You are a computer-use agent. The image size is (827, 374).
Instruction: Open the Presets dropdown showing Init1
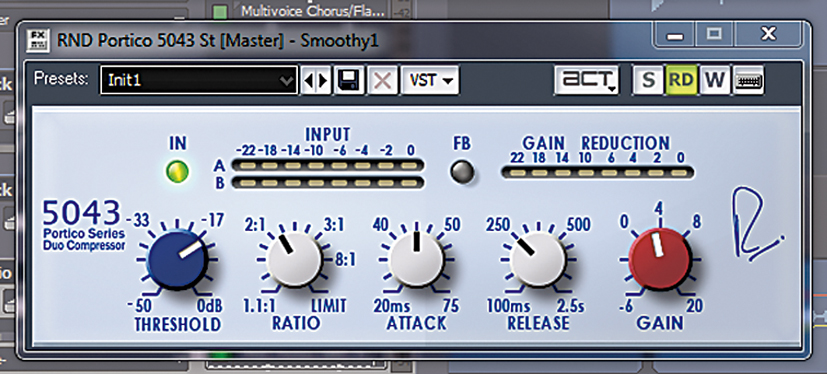[198, 80]
